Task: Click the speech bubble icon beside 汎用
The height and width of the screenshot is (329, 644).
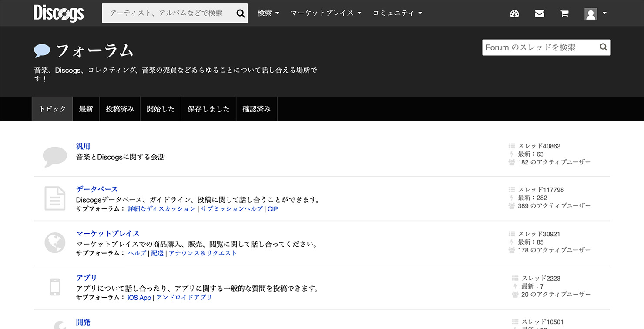Action: 55,157
